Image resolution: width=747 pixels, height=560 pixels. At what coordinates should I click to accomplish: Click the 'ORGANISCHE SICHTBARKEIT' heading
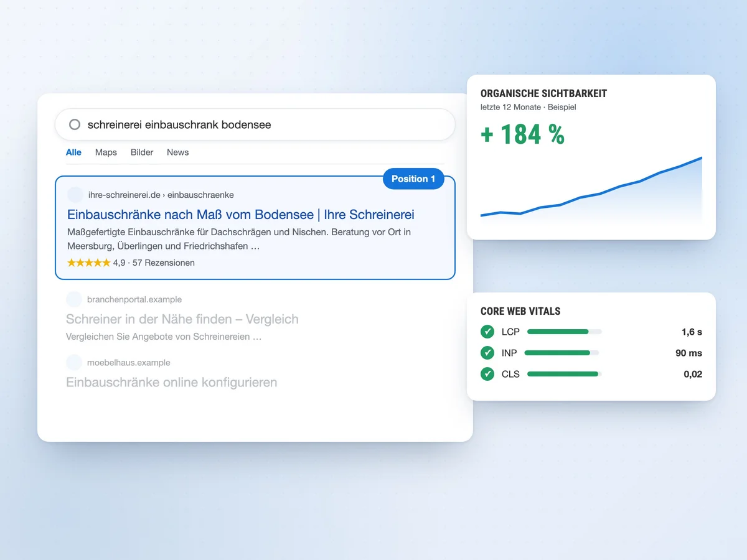pyautogui.click(x=543, y=93)
